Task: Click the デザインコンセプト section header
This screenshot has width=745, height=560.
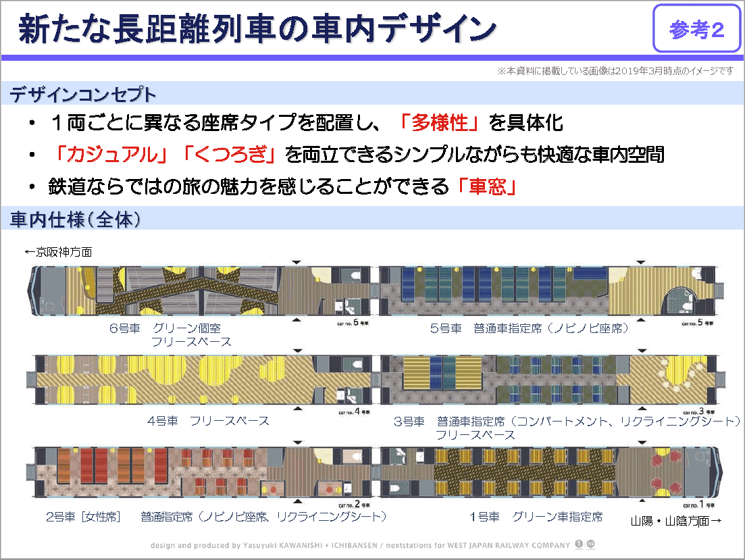Action: [83, 95]
